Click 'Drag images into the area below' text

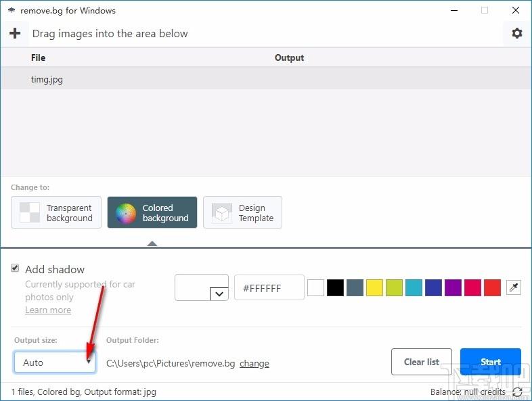[x=110, y=34]
